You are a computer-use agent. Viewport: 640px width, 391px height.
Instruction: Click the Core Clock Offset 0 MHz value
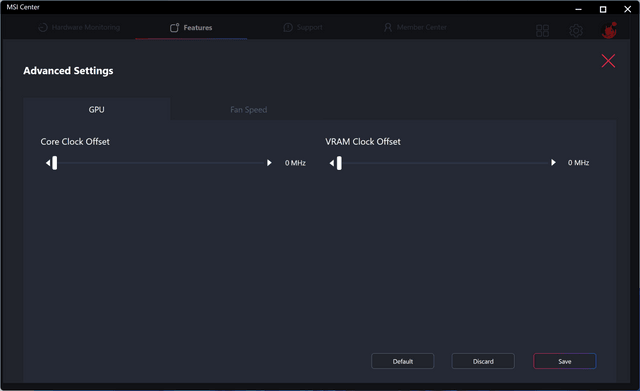coord(295,163)
